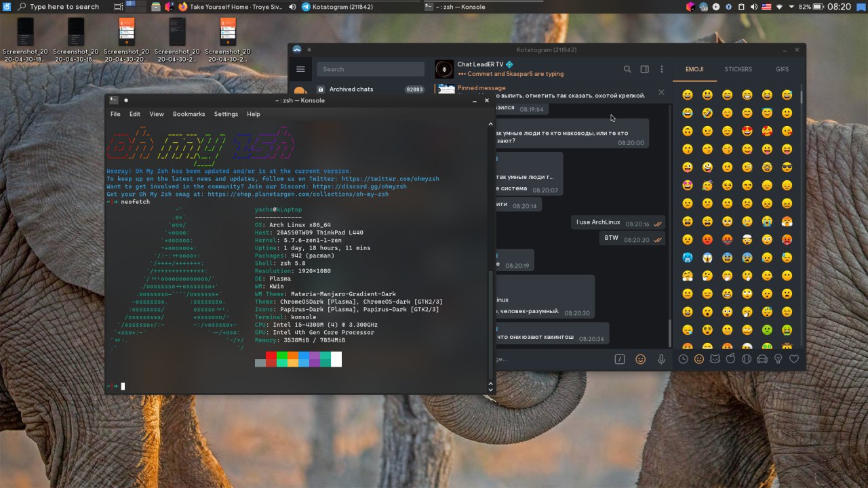The height and width of the screenshot is (488, 868).
Task: Click the Kotatogram Search field
Action: coord(370,69)
